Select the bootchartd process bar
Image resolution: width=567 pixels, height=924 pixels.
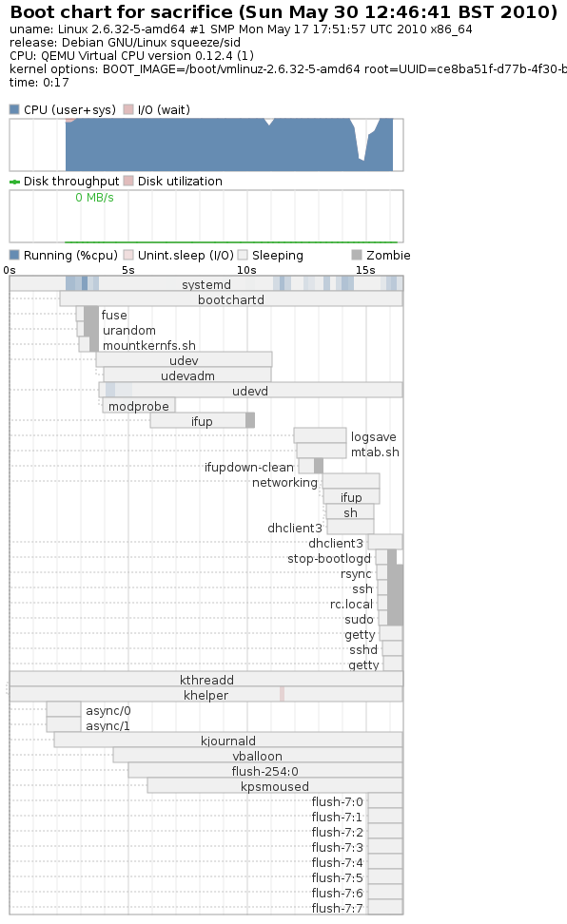231,298
